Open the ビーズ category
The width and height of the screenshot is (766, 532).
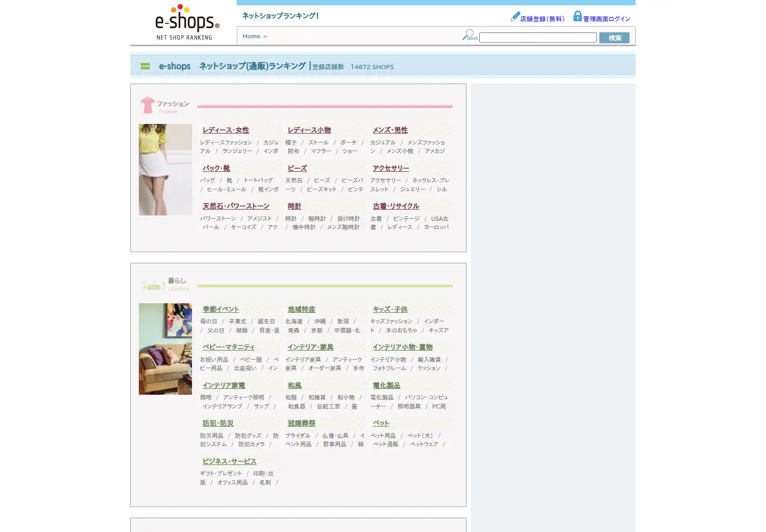[297, 168]
